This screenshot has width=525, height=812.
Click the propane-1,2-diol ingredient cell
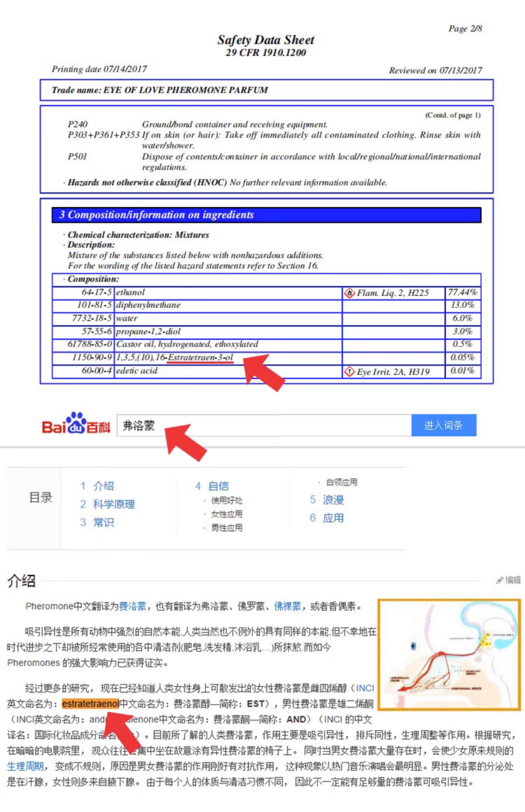point(228,332)
